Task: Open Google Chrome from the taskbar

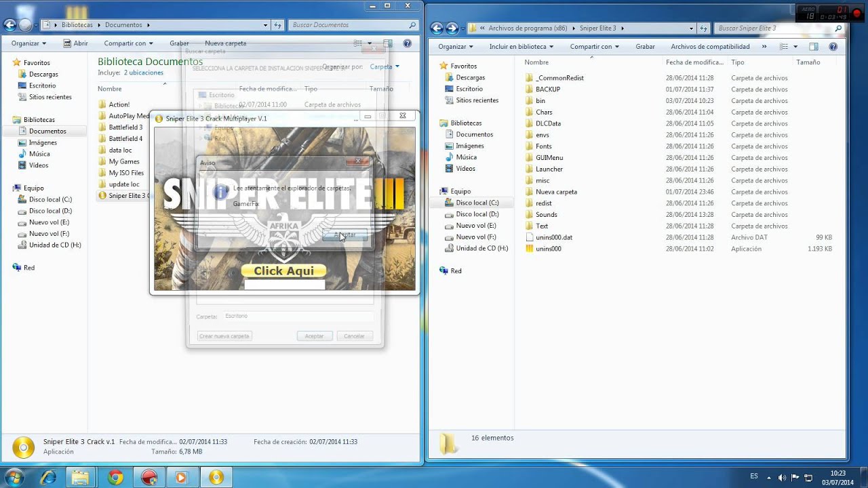Action: (x=115, y=477)
